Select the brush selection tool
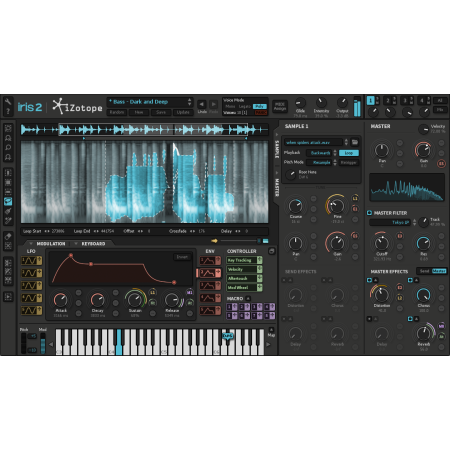This screenshot has width=450, height=450. click(x=8, y=211)
